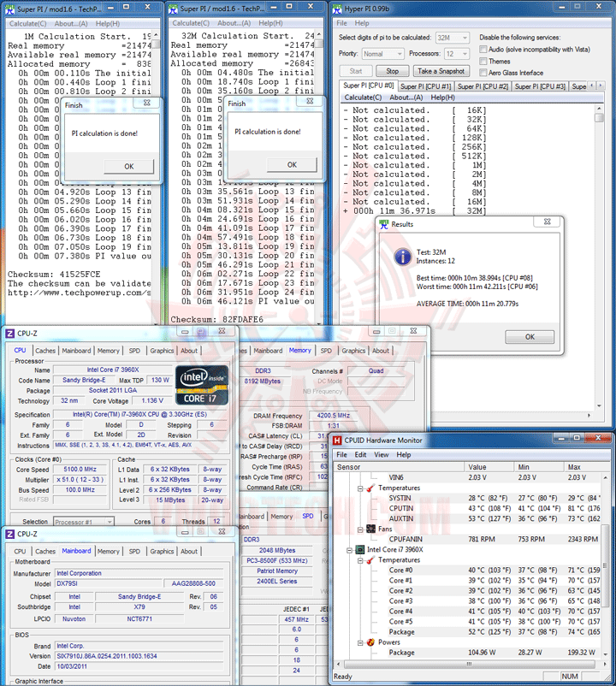Close the Results dialog with X
616x686 pixels.
coord(547,222)
